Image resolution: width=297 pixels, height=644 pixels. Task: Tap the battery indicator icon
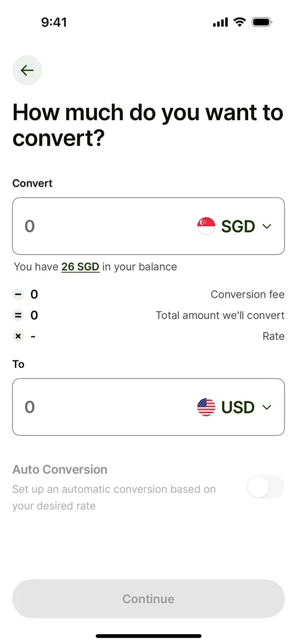[x=262, y=22]
